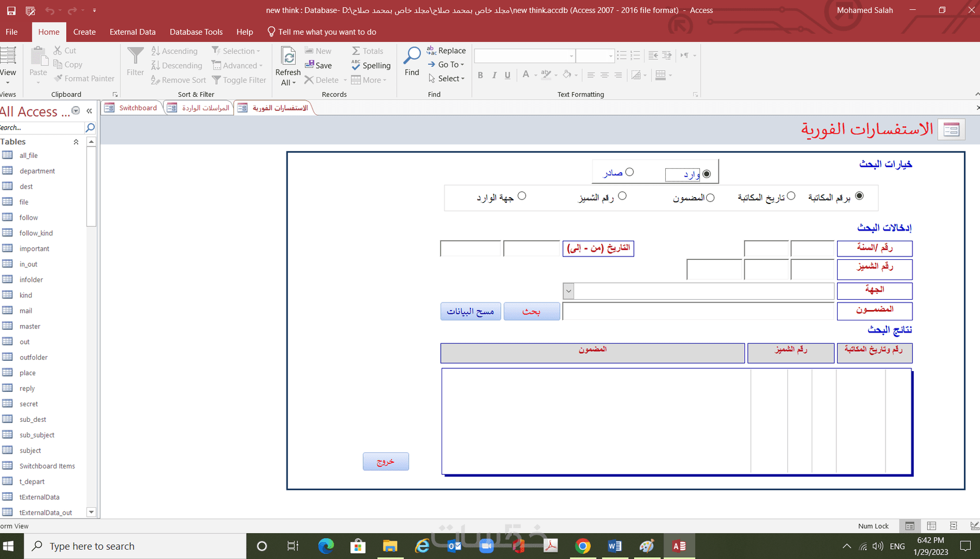Switch to the Switchboard document tab

(131, 108)
